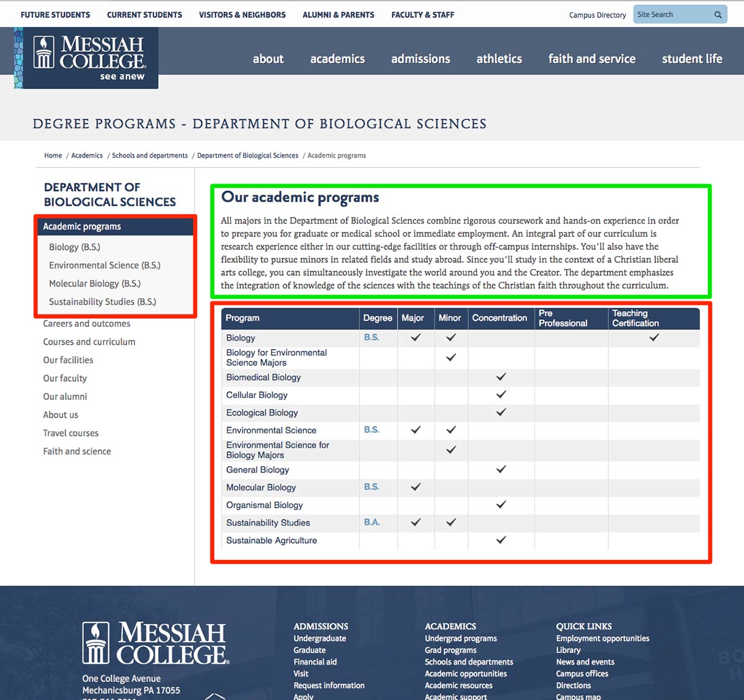Open Grad programs footer link
Image resolution: width=744 pixels, height=700 pixels.
point(451,650)
